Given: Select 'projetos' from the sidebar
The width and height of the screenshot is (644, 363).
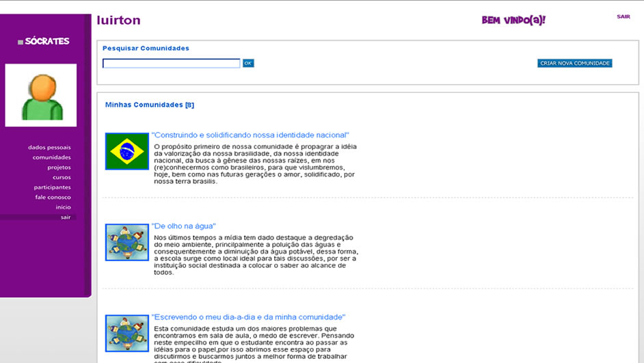Looking at the screenshot, I should click(59, 167).
